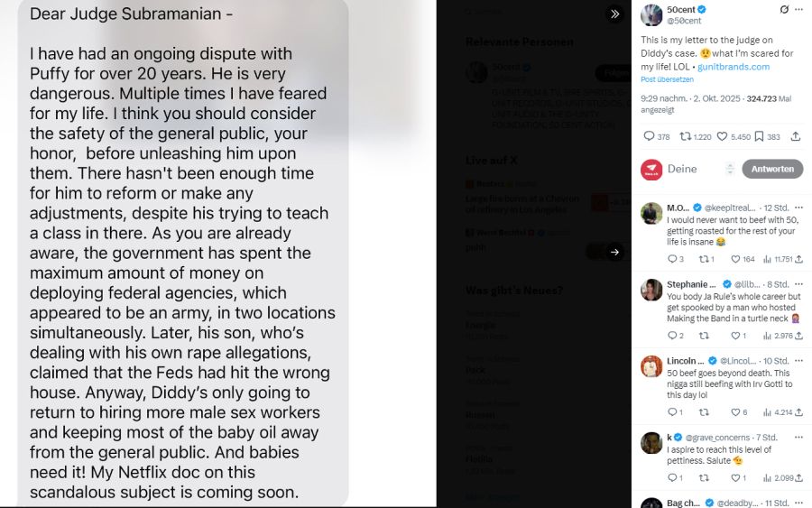
Task: Open 50cent profile avatar
Action: (651, 14)
